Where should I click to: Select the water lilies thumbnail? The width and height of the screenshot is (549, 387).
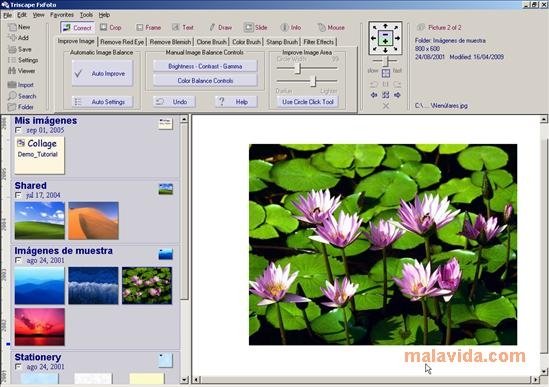pyautogui.click(x=147, y=286)
